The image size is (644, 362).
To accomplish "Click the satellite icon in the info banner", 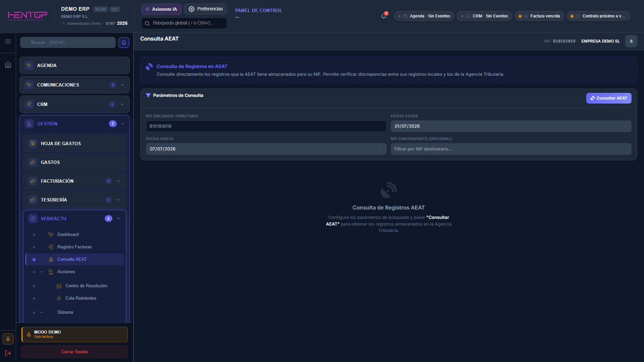I will click(x=149, y=67).
